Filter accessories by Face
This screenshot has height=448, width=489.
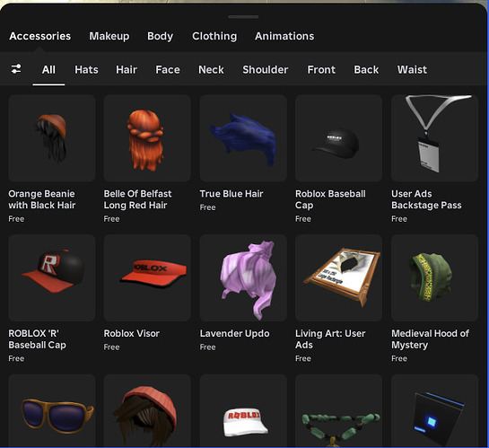pos(168,69)
